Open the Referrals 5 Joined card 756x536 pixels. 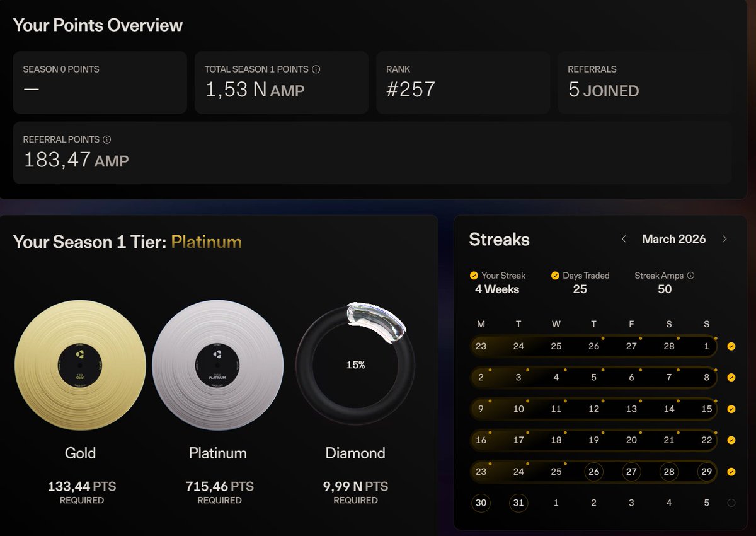[644, 83]
